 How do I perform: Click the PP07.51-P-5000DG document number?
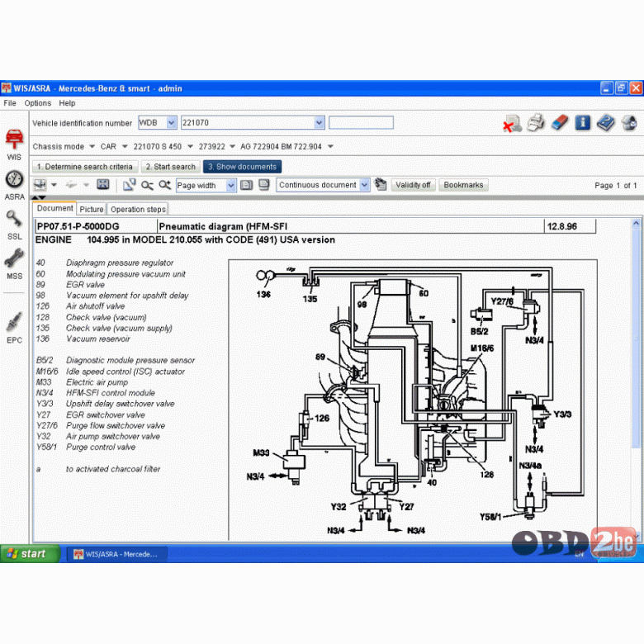tap(78, 226)
